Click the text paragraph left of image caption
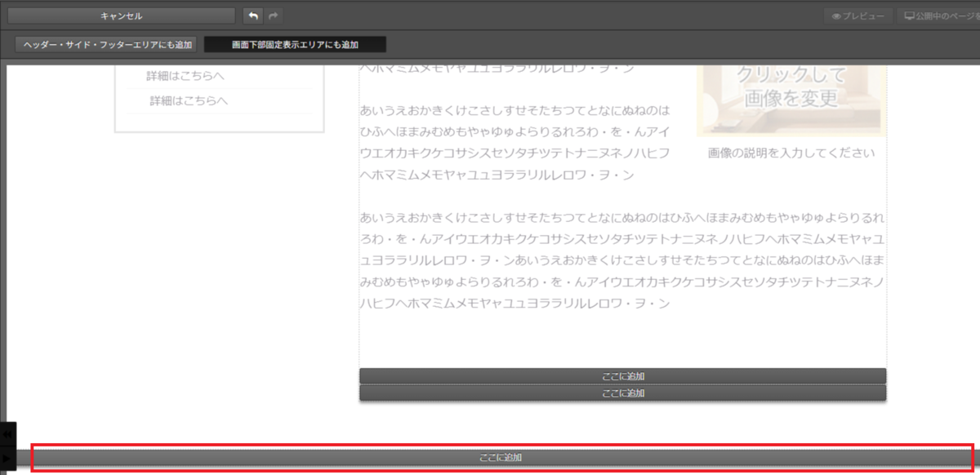 (514, 143)
